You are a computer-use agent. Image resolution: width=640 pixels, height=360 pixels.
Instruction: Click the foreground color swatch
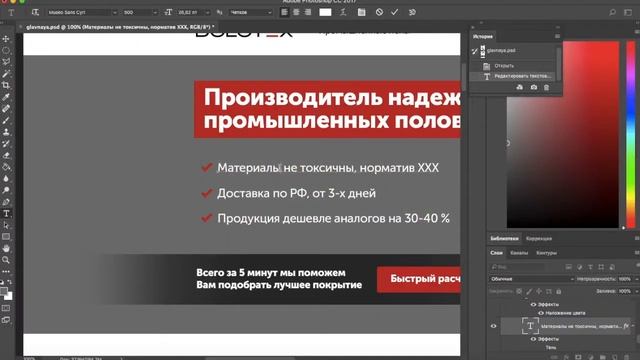tap(4, 291)
